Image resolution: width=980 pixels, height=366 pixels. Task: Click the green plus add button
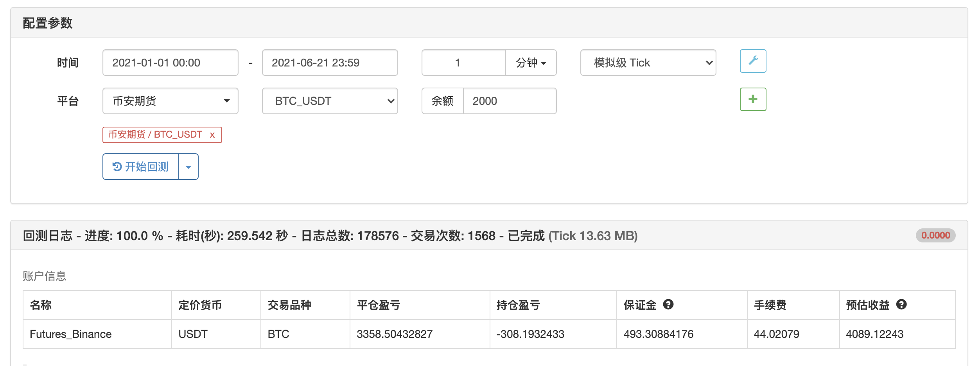pyautogui.click(x=752, y=99)
